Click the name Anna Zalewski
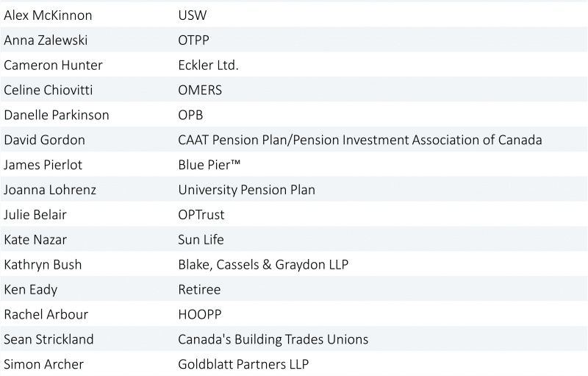 click(45, 40)
